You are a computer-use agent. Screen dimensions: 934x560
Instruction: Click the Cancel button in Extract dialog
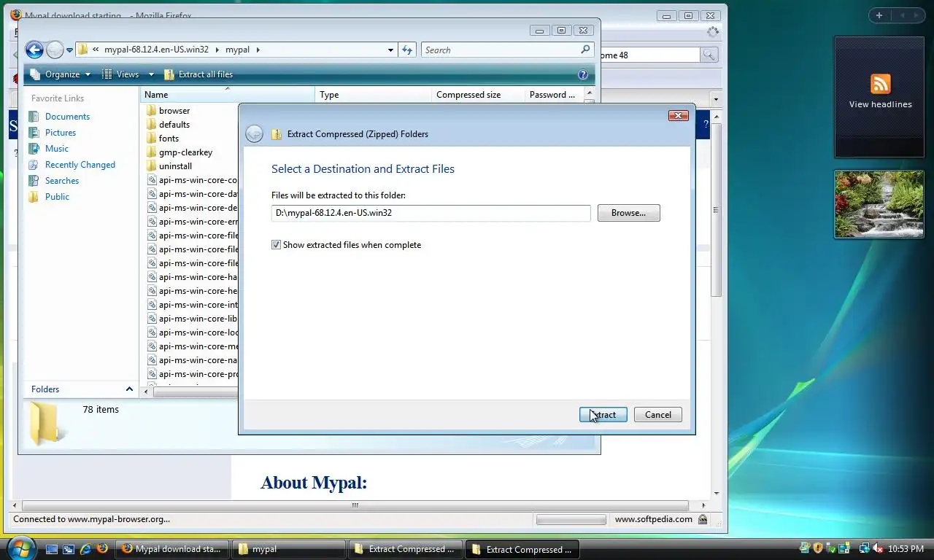pyautogui.click(x=657, y=415)
